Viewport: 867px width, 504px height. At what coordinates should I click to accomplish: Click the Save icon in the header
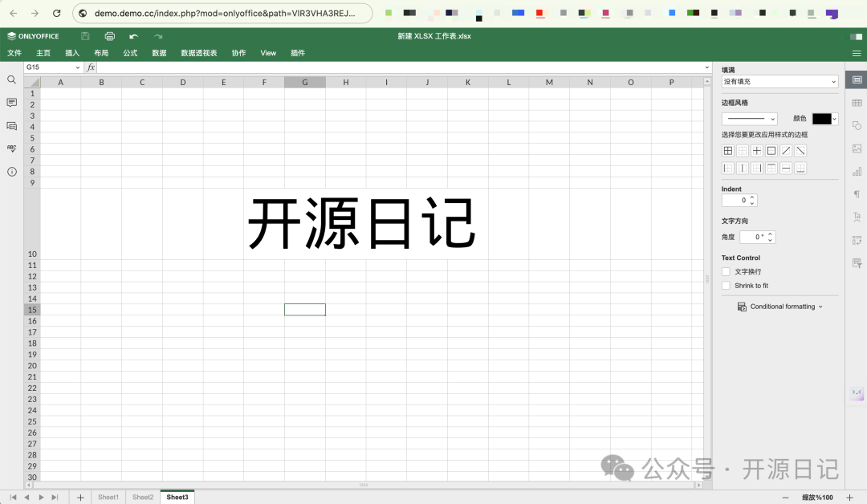[85, 36]
